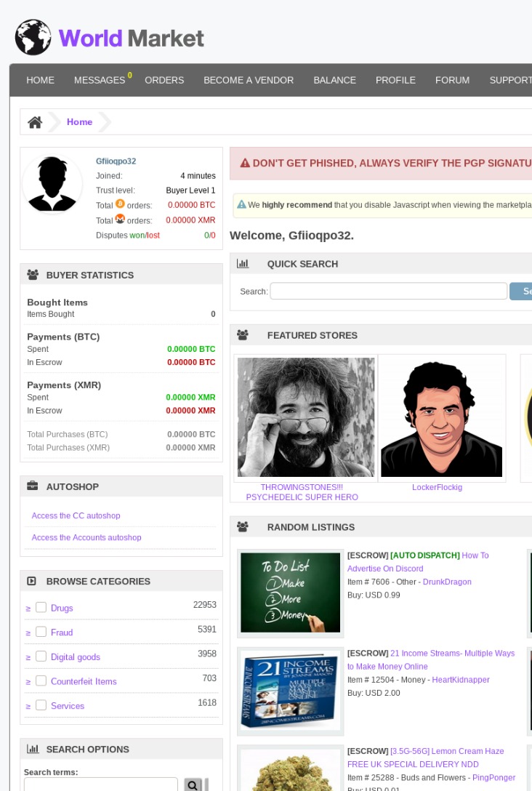Open the HOME menu item
Image resolution: width=532 pixels, height=791 pixels.
coord(41,80)
